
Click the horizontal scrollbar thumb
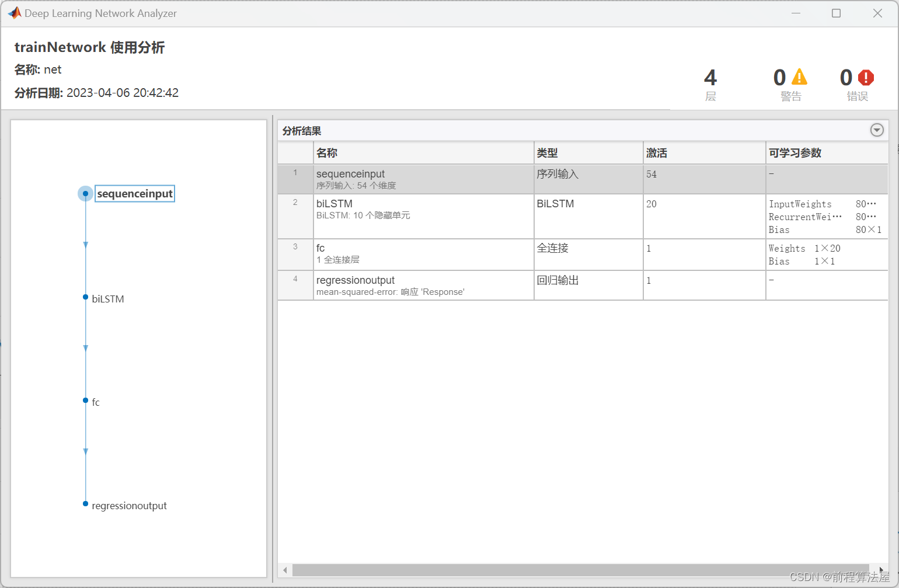(581, 570)
